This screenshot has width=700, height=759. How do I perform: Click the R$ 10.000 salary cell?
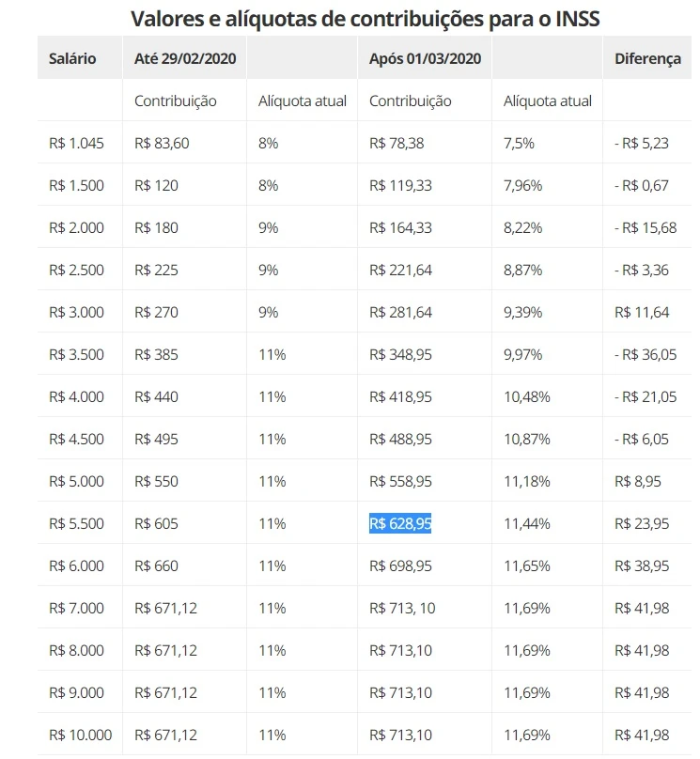(80, 735)
